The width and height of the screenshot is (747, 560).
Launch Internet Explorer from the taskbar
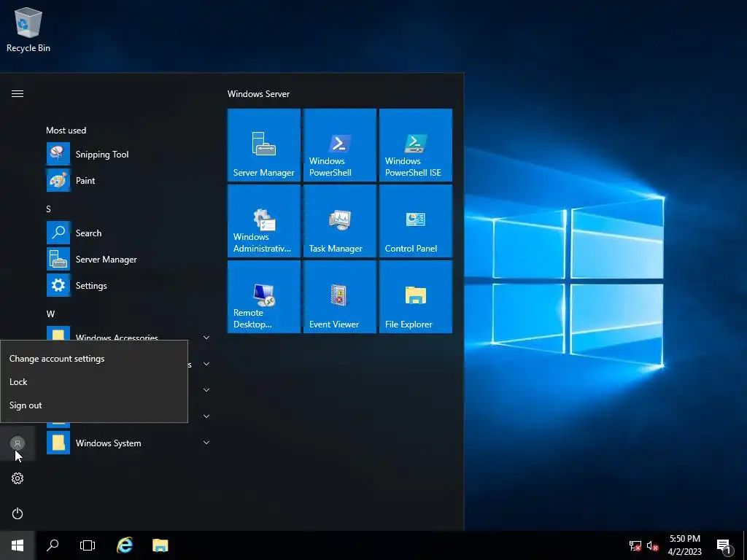pyautogui.click(x=125, y=545)
